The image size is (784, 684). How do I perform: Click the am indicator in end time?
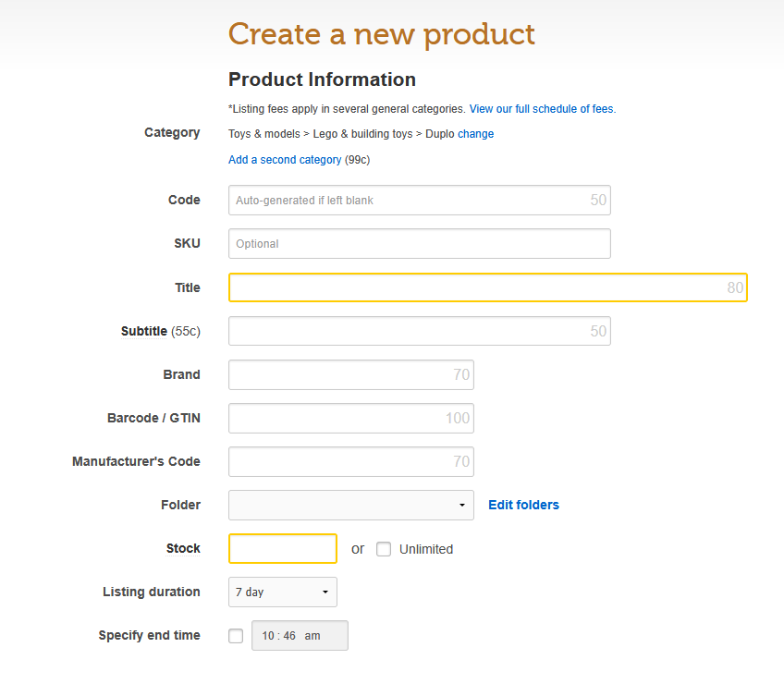point(312,636)
